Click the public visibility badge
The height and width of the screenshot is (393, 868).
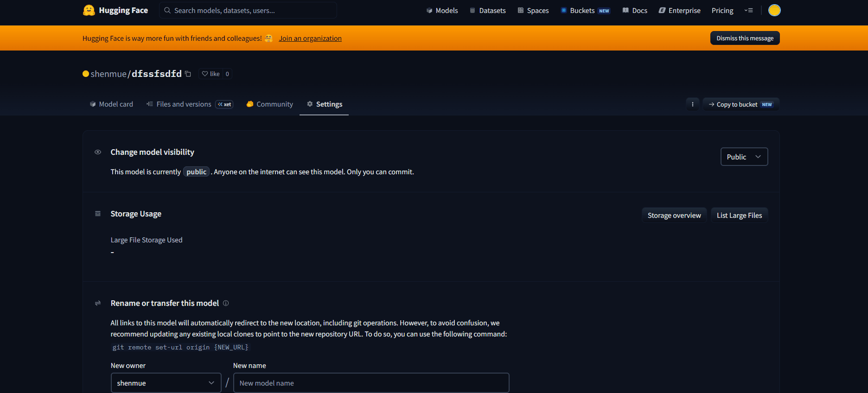tap(197, 172)
